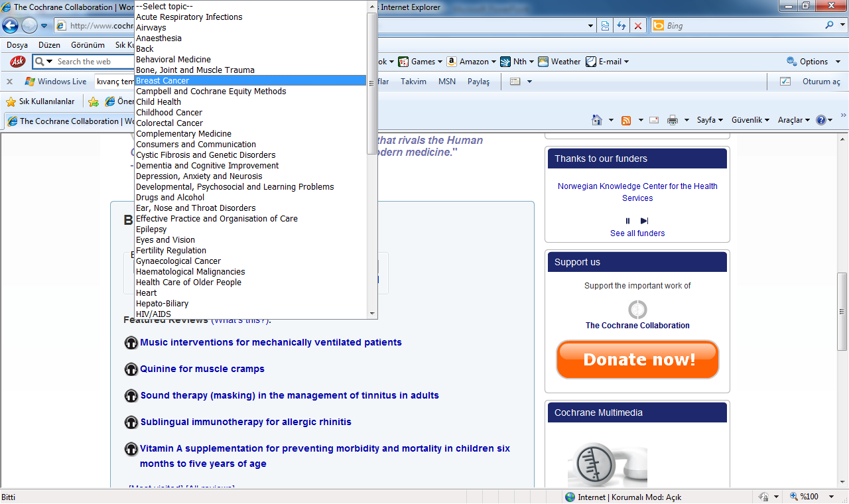Click the topic list scrollbar down arrow
The height and width of the screenshot is (504, 849).
pos(372,313)
